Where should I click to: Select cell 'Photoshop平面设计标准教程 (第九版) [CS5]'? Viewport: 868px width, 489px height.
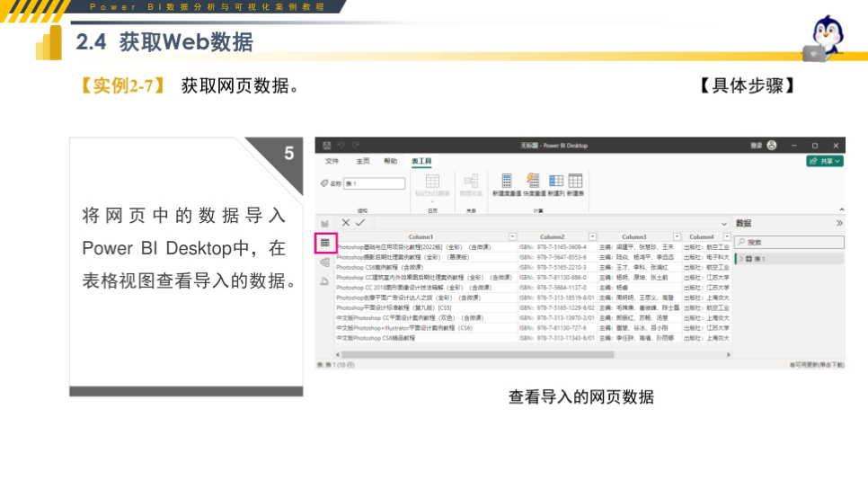point(426,308)
